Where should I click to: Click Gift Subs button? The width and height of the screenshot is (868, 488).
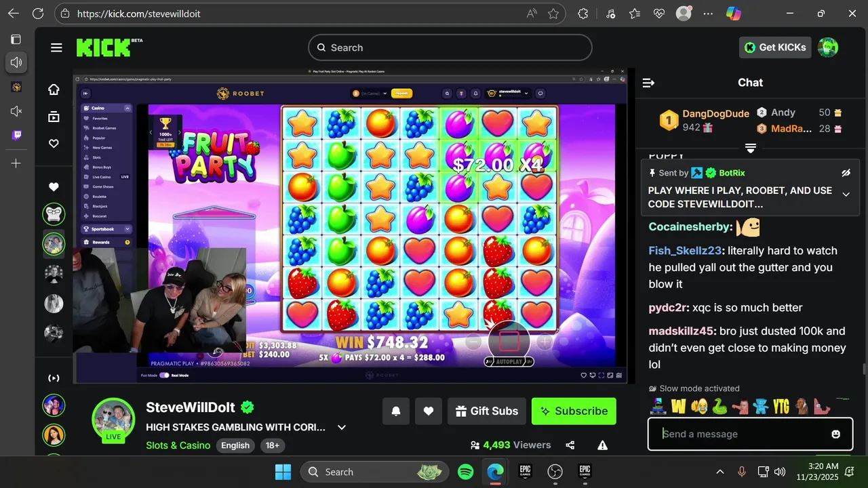[487, 411]
